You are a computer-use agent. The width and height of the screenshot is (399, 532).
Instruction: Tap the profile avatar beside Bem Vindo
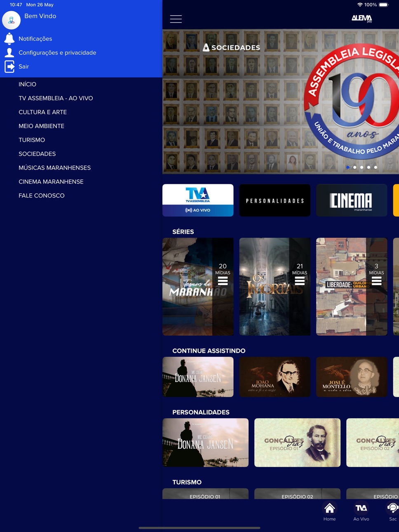click(11, 20)
